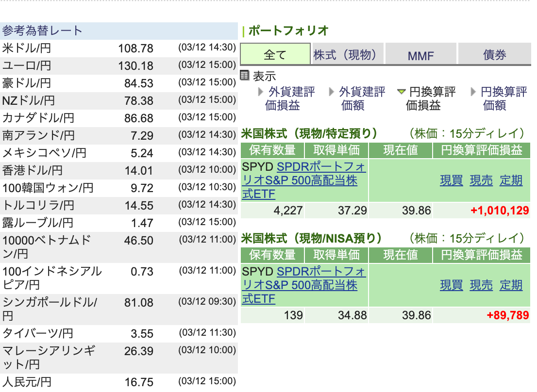Click the 139 holding quantity
The image size is (537, 392).
[x=293, y=315]
